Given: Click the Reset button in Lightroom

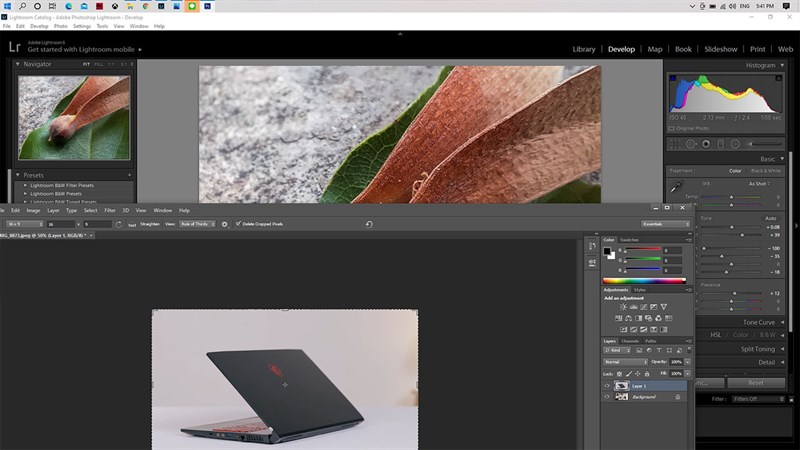Looking at the screenshot, I should point(757,382).
